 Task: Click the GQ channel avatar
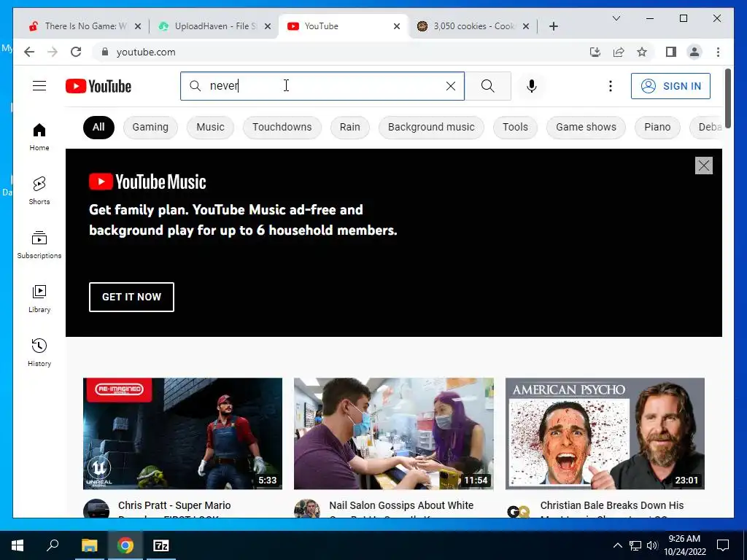[x=519, y=511]
